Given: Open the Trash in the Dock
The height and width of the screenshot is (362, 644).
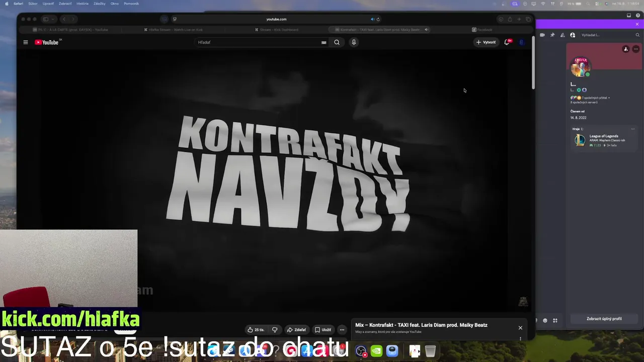Looking at the screenshot, I should click(430, 351).
